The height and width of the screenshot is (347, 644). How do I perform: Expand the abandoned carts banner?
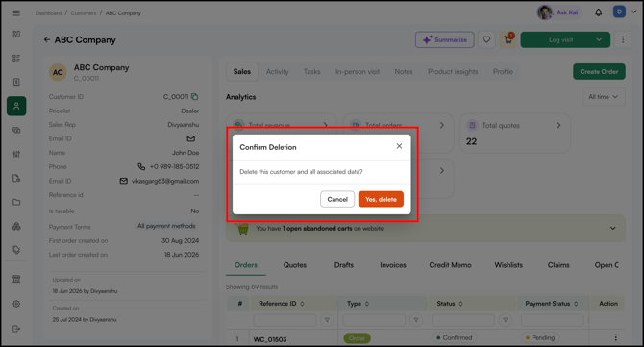coord(612,229)
